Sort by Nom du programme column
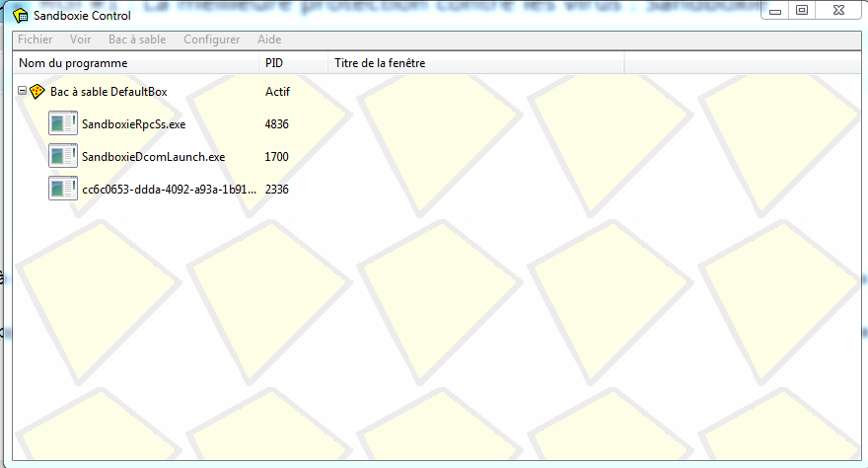 [x=136, y=63]
